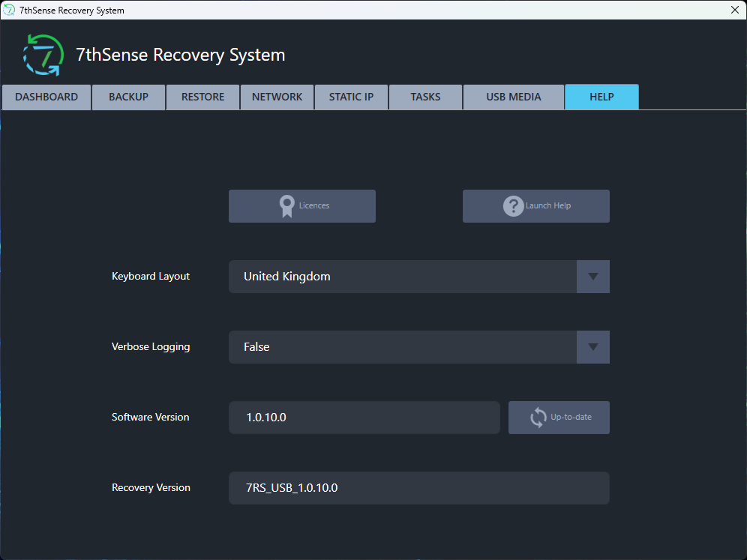Viewport: 747px width, 560px height.
Task: Go to the RESTORE tab
Action: tap(203, 97)
